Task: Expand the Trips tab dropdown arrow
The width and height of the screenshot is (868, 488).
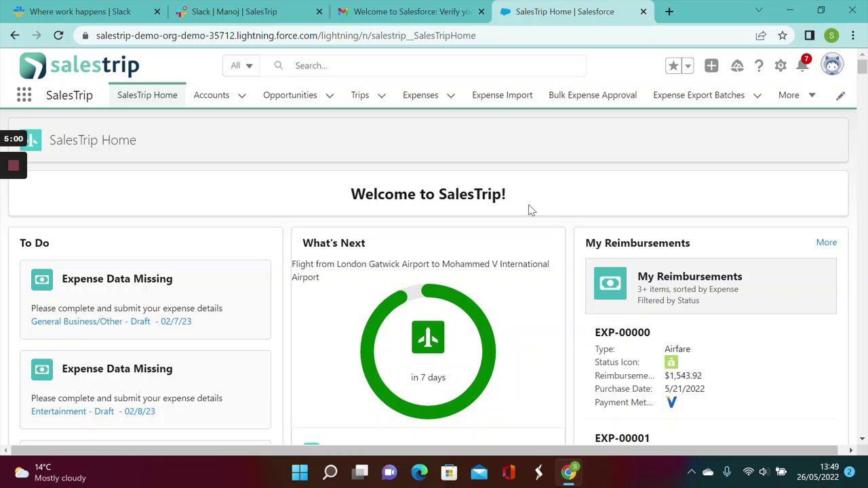Action: pyautogui.click(x=382, y=96)
